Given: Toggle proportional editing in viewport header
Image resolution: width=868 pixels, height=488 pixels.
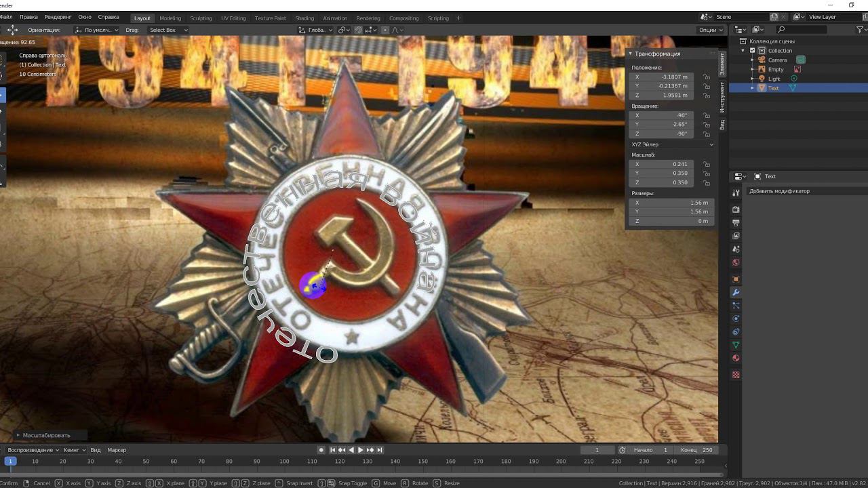Looking at the screenshot, I should 385,30.
